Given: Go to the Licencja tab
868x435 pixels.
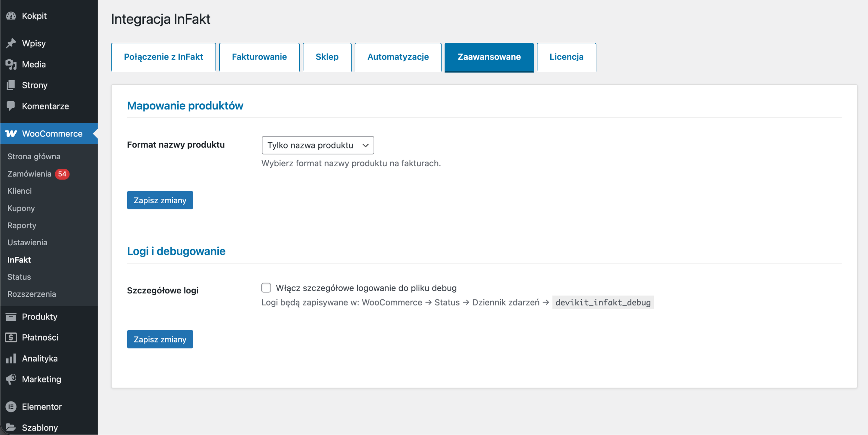Looking at the screenshot, I should (566, 57).
